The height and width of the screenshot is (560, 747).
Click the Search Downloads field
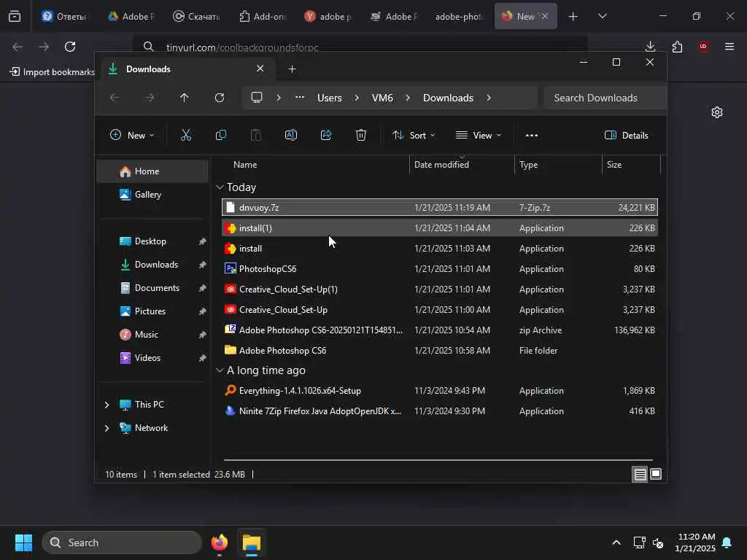pos(605,98)
